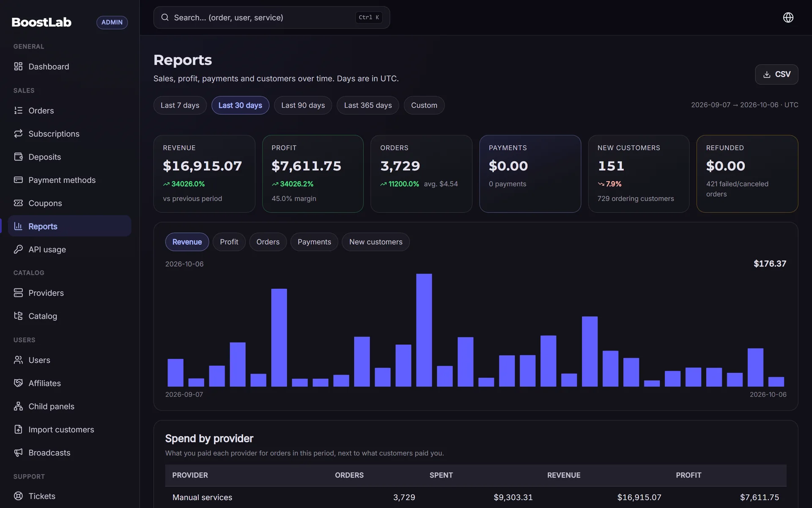Select the Last 7 days range
Screen dimensions: 812x508
[x=180, y=105]
